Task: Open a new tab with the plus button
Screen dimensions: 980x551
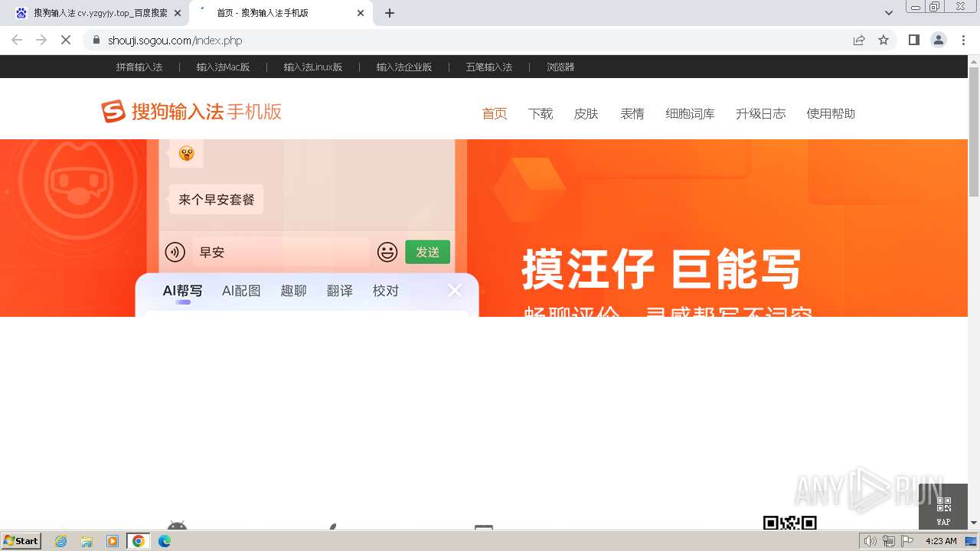Action: point(390,13)
